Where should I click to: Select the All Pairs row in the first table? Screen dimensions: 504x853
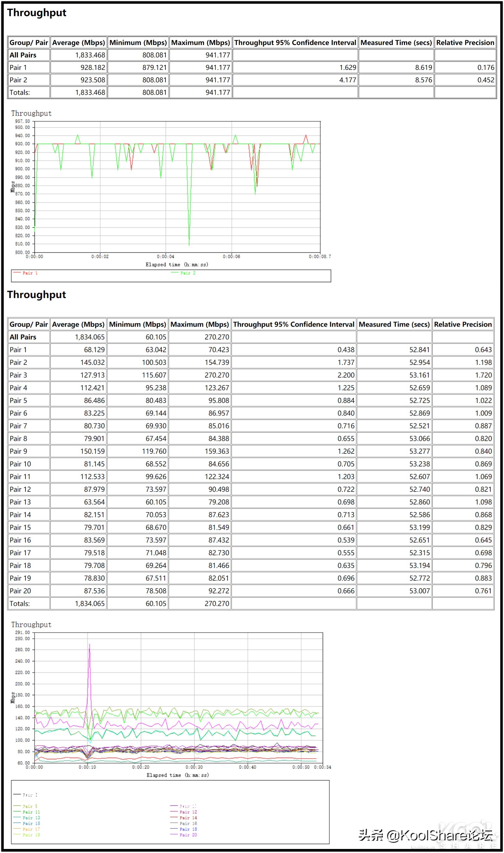tap(24, 55)
